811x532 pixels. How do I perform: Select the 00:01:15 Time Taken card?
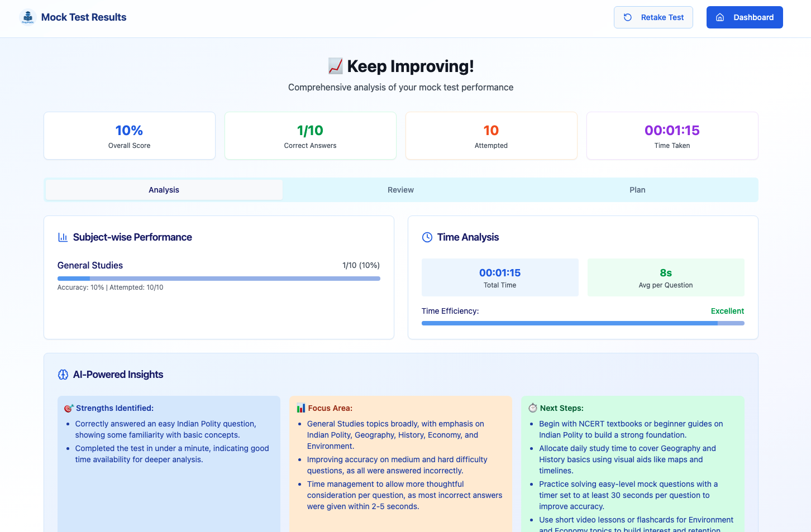[x=672, y=136]
